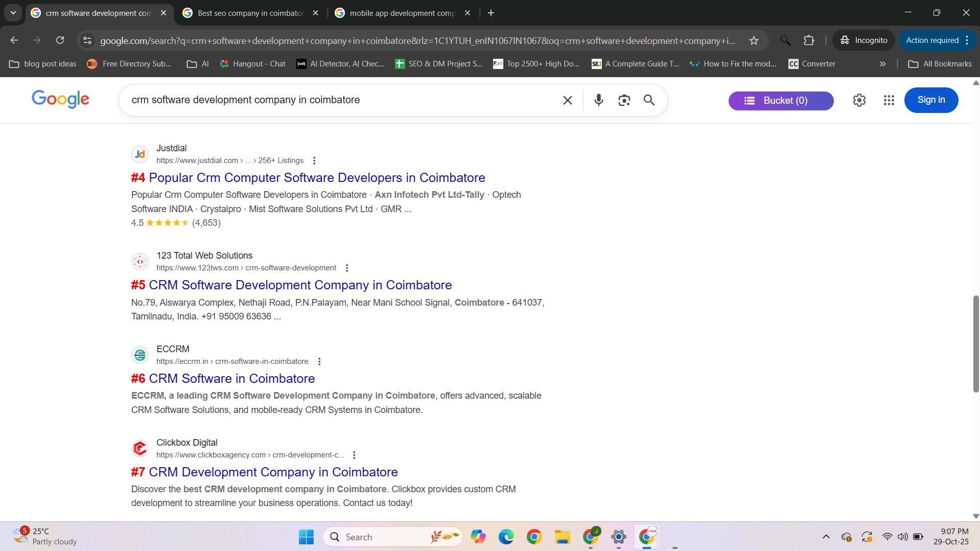The height and width of the screenshot is (551, 980).
Task: Expand more options for Justdial result
Action: click(314, 160)
